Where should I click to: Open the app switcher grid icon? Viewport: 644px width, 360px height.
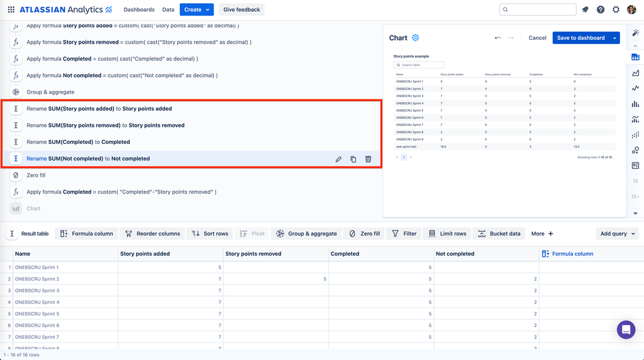(x=11, y=10)
